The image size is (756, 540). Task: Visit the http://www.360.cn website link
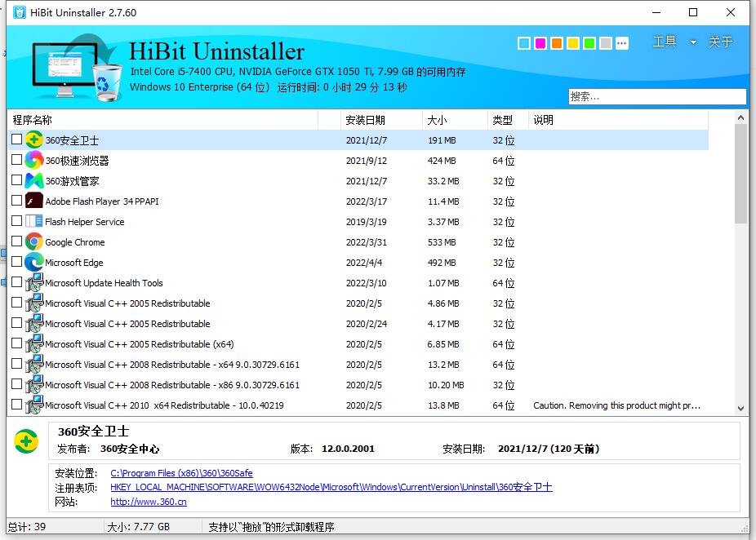click(x=149, y=502)
